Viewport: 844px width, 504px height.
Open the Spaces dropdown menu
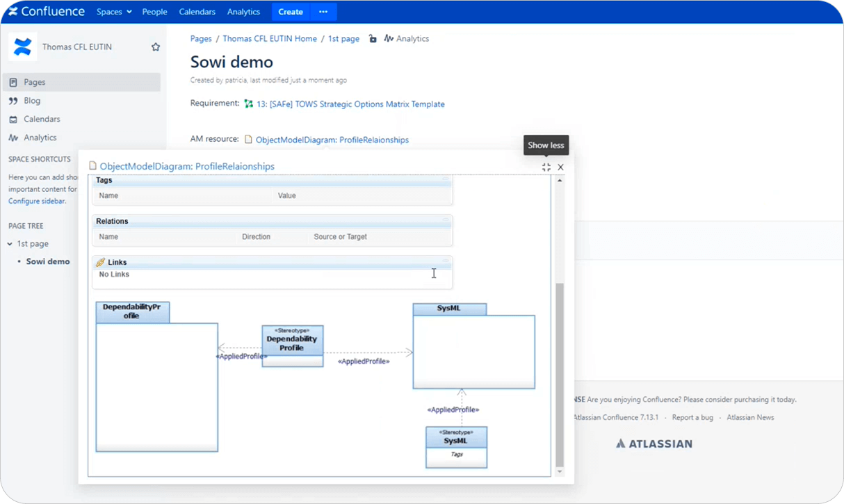[x=114, y=12]
